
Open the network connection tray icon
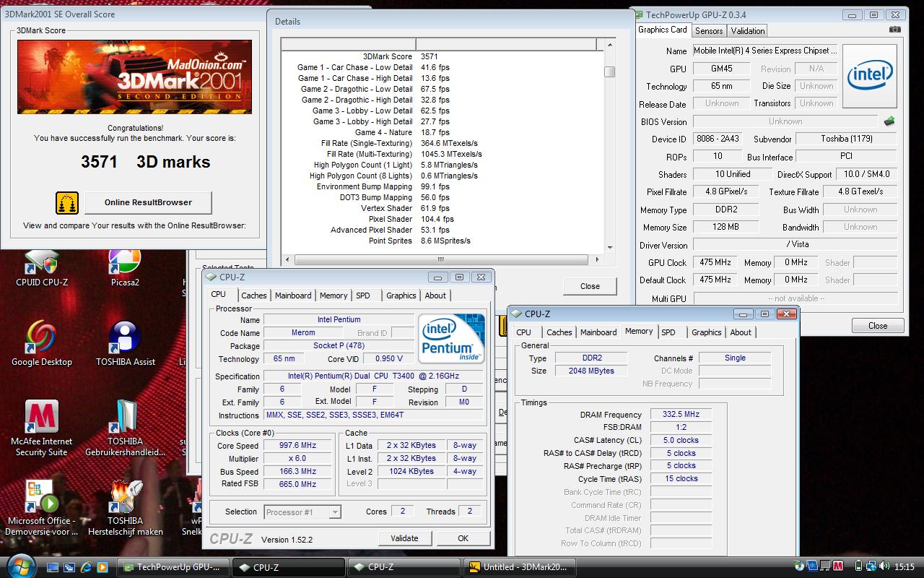[871, 566]
